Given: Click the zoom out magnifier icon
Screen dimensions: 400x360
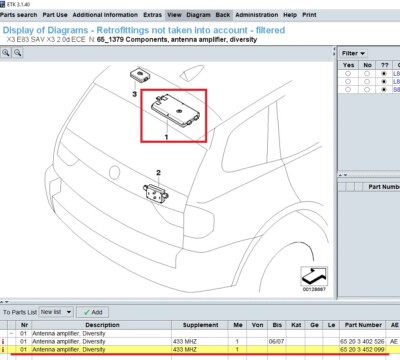Looking at the screenshot, I should [18, 53].
